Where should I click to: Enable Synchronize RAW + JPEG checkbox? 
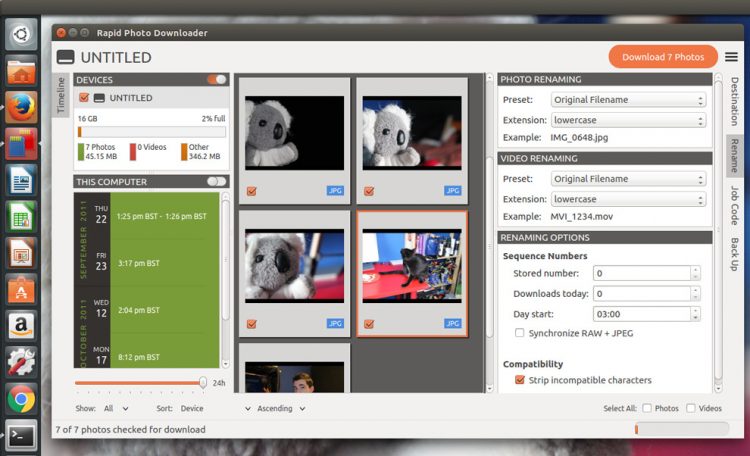click(x=519, y=333)
